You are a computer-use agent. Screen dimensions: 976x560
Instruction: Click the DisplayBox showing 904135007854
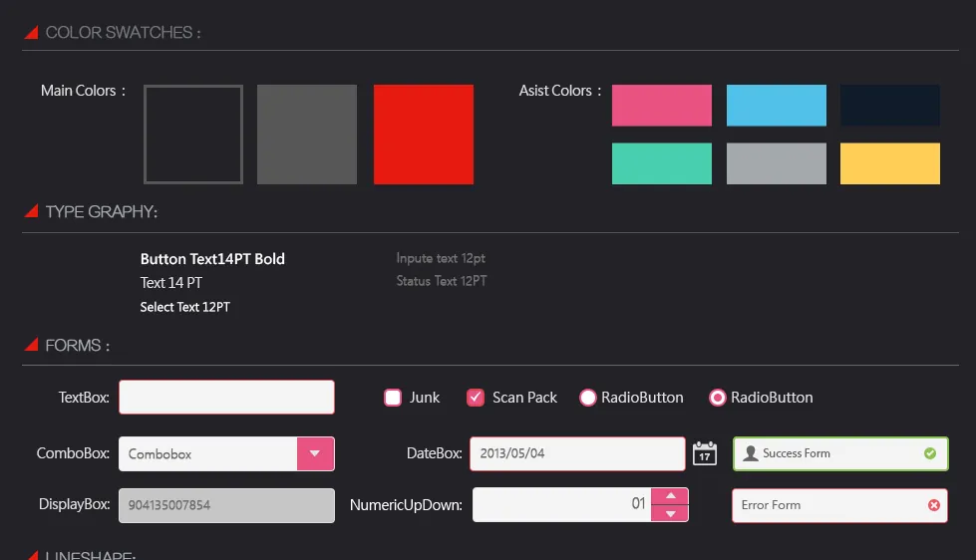(x=226, y=505)
